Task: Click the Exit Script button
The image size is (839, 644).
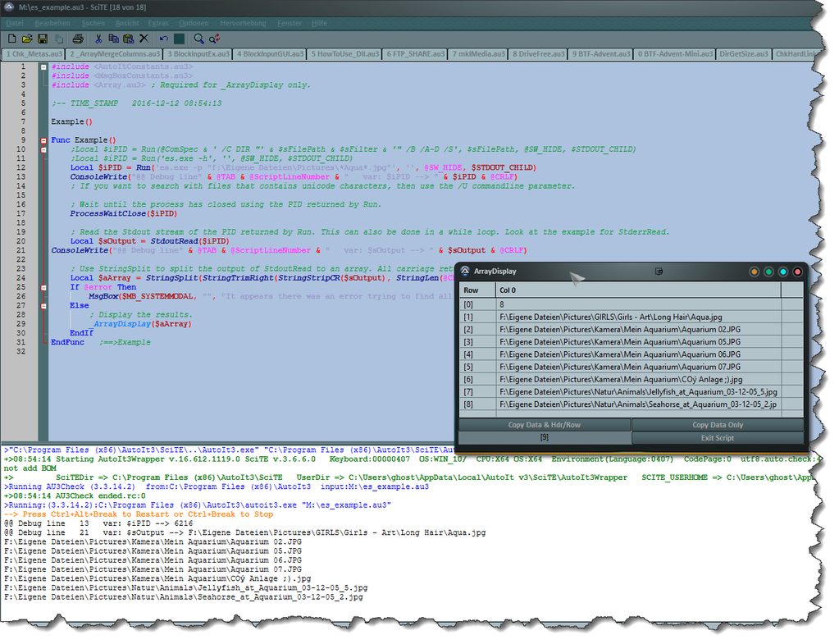Action: pos(718,438)
